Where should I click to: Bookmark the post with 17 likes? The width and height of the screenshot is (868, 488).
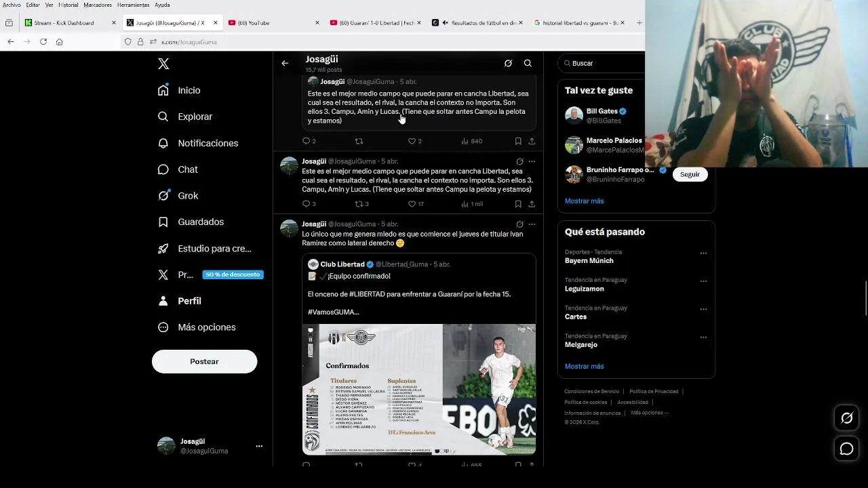click(x=518, y=204)
